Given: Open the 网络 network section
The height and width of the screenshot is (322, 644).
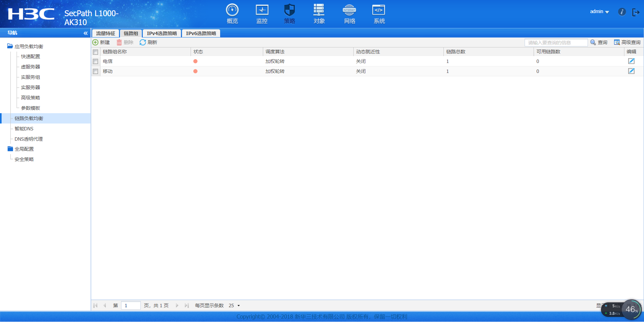Looking at the screenshot, I should (350, 14).
